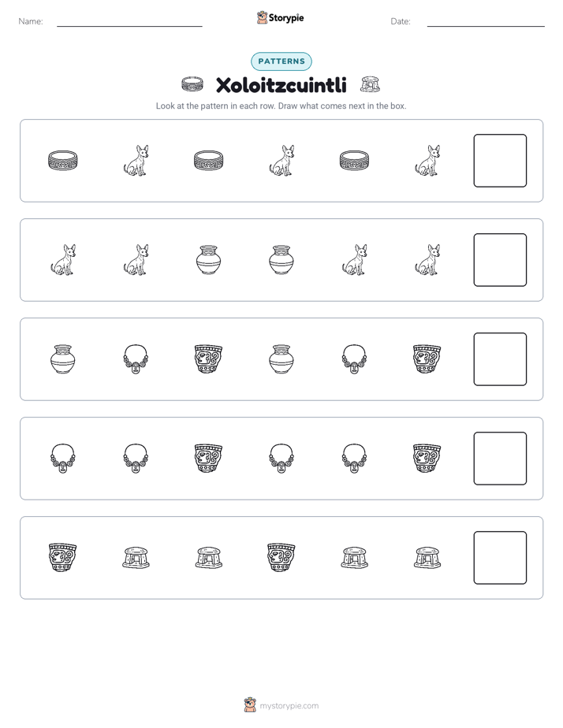Click the first carved cup in row five
This screenshot has width=563, height=728.
(63, 558)
